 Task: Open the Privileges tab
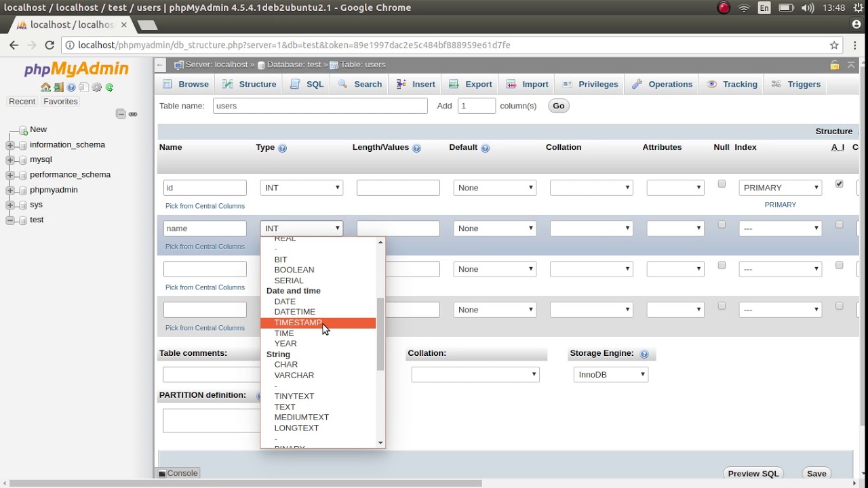590,84
